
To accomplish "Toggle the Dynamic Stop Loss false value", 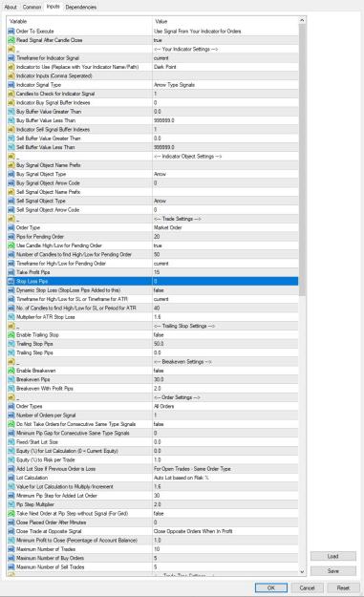I will tap(225, 290).
